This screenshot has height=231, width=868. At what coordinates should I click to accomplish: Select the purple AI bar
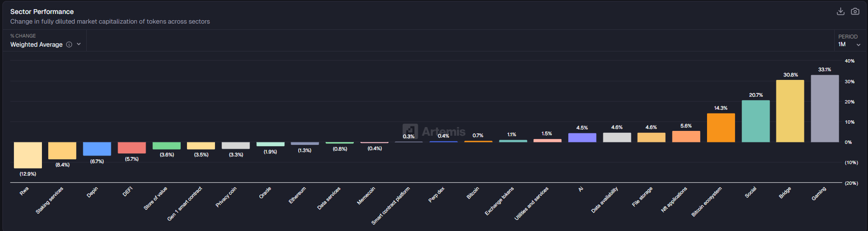click(x=582, y=138)
